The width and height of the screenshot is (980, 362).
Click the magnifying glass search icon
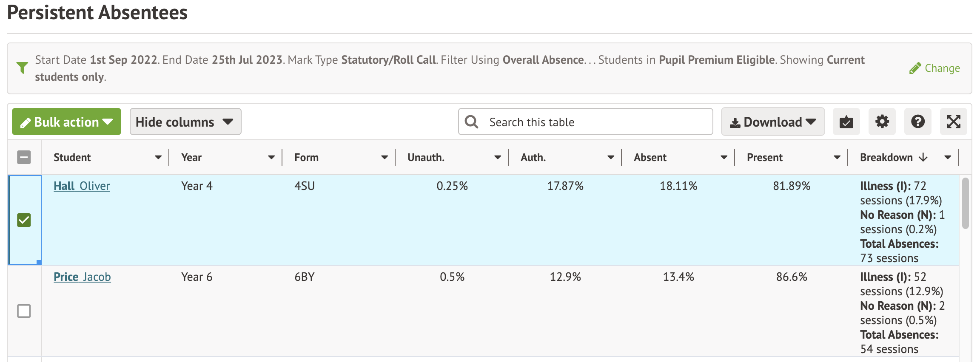471,122
